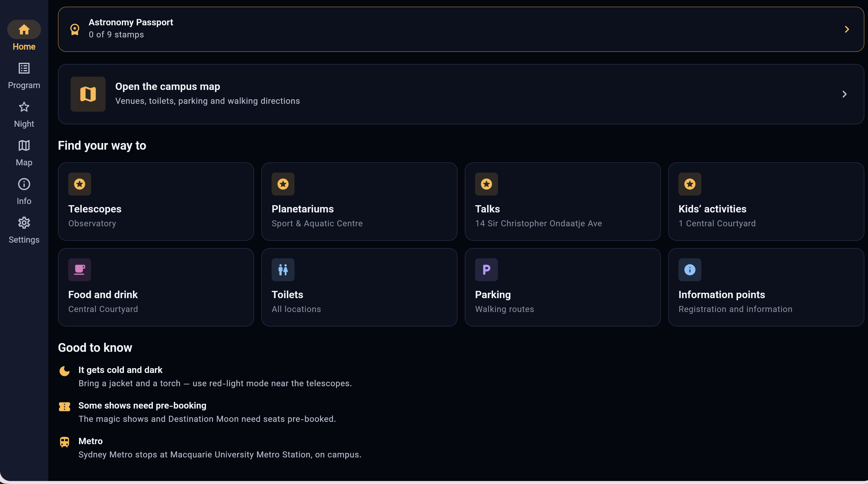The width and height of the screenshot is (868, 484).
Task: Click 'It gets cold and dark' heading
Action: 120,370
